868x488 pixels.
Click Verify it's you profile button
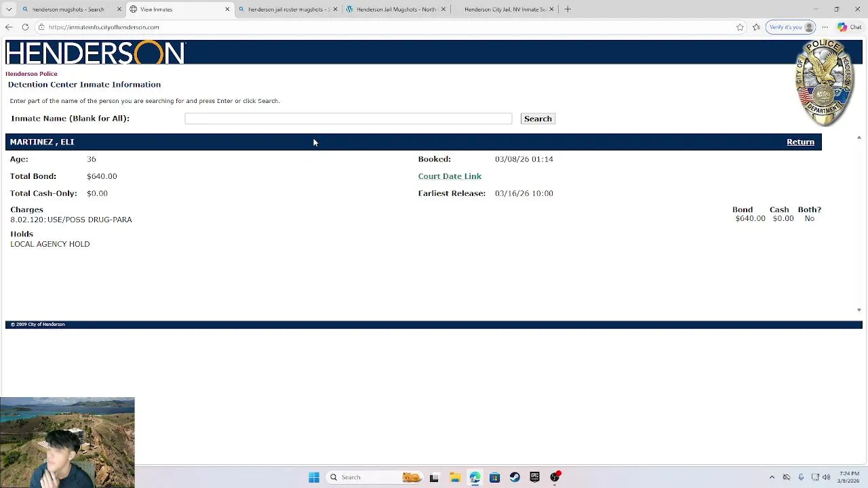(791, 27)
